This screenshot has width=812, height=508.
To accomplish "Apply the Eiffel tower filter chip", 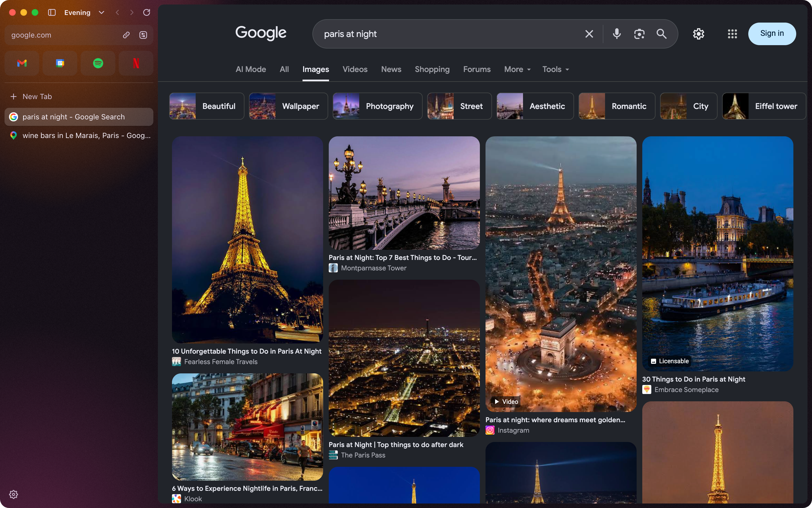I will [764, 106].
